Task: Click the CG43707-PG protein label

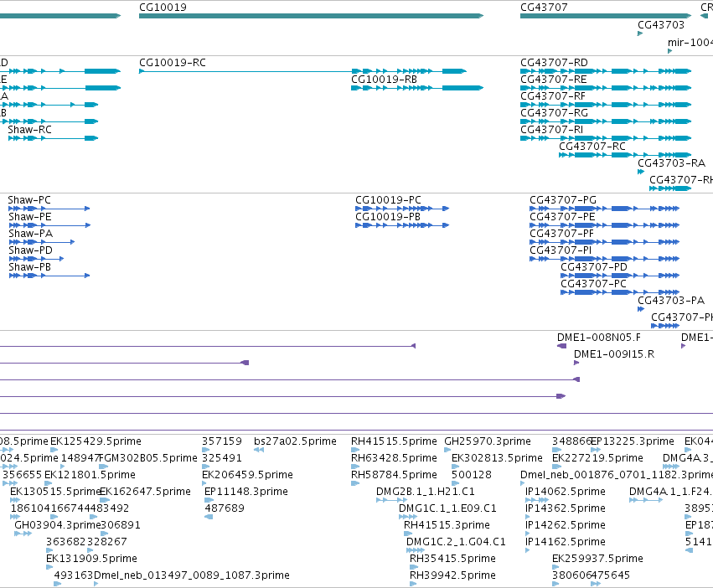Action: point(563,200)
